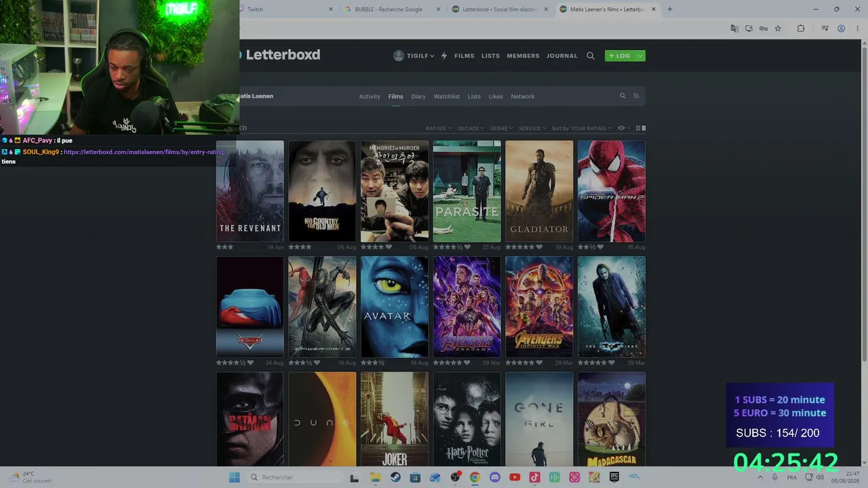Open The Revenant film poster
Viewport: 868px width, 488px height.
[x=250, y=191]
